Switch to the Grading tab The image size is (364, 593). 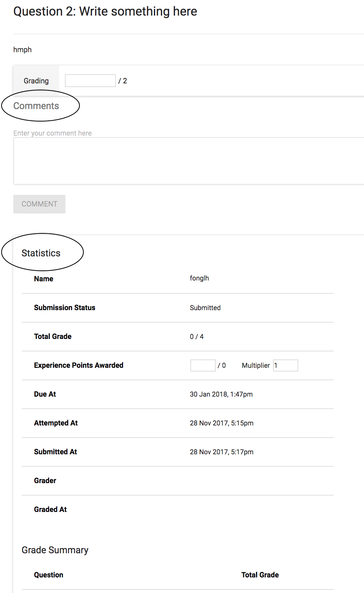tap(36, 80)
